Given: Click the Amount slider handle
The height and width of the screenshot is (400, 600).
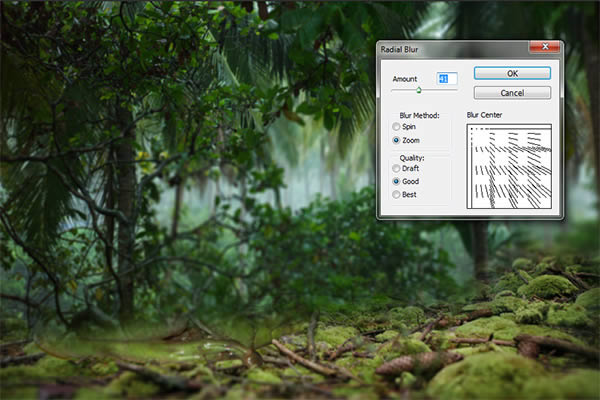Looking at the screenshot, I should click(419, 90).
